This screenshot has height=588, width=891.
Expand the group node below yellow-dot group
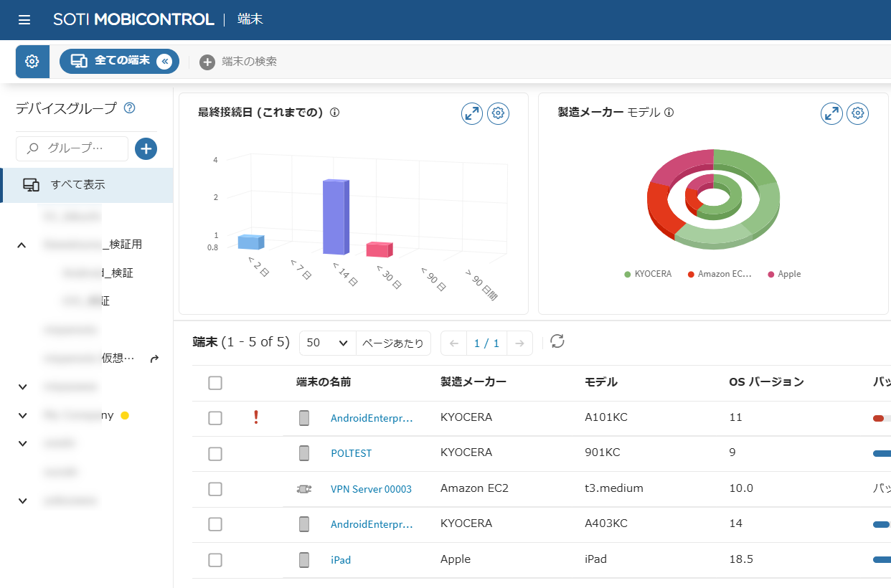coord(22,444)
